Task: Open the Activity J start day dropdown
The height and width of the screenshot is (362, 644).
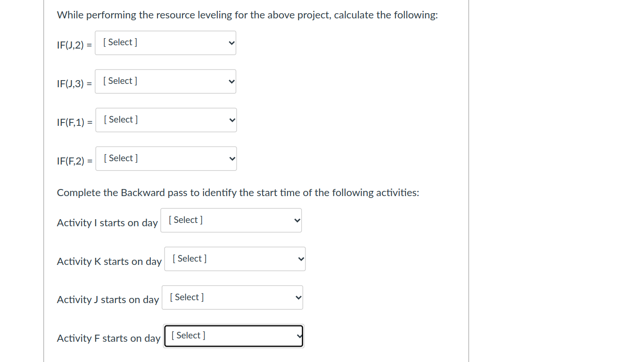Action: [x=232, y=297]
